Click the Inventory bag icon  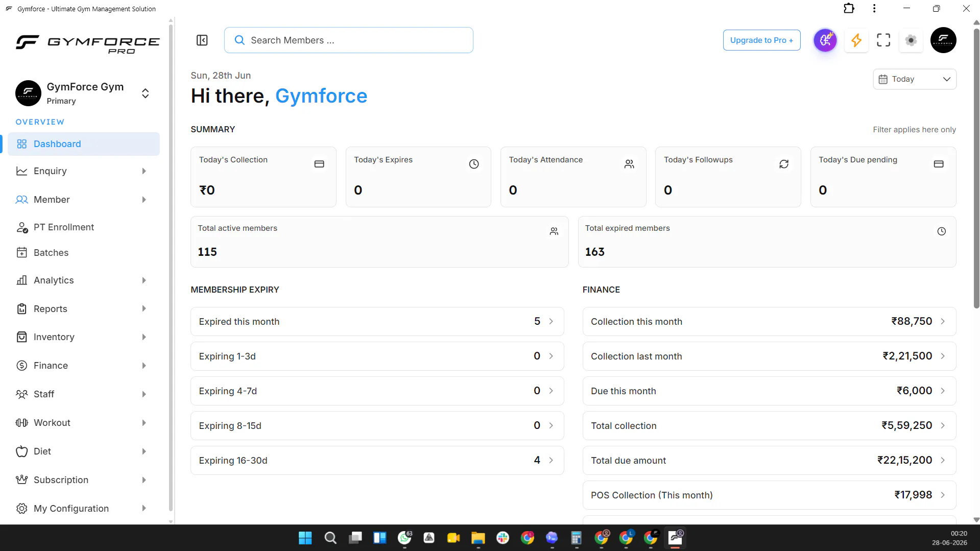21,337
